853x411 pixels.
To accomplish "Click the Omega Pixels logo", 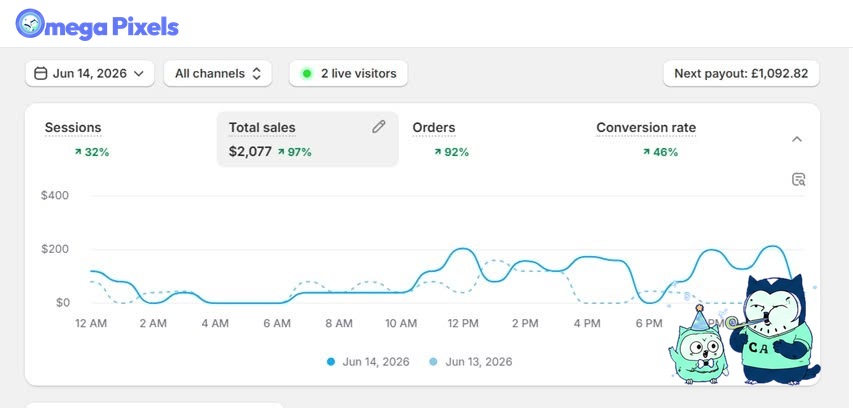I will click(97, 24).
